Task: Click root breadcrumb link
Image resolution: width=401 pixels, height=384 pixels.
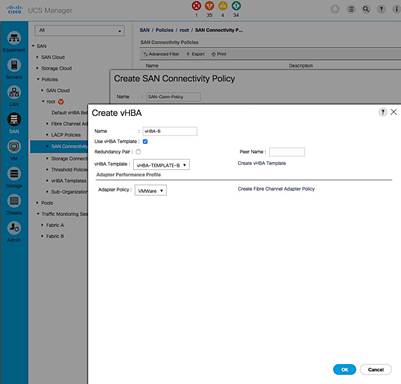Action: (x=184, y=30)
